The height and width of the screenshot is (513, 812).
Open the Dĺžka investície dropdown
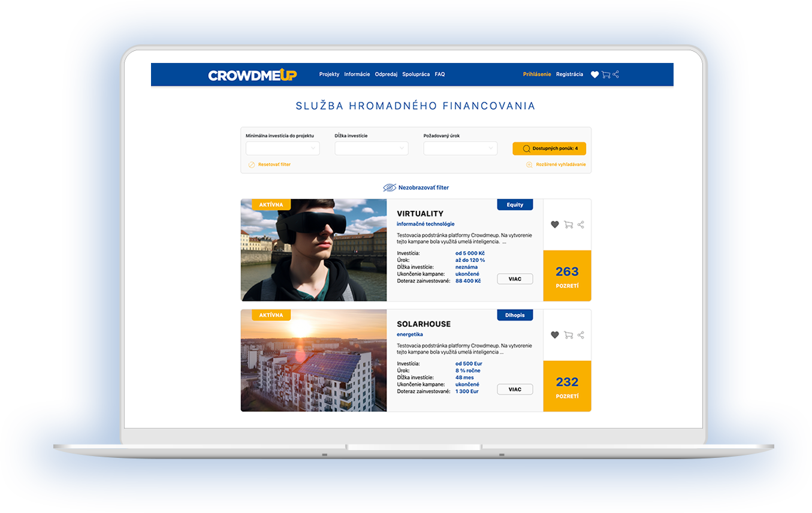pyautogui.click(x=371, y=149)
